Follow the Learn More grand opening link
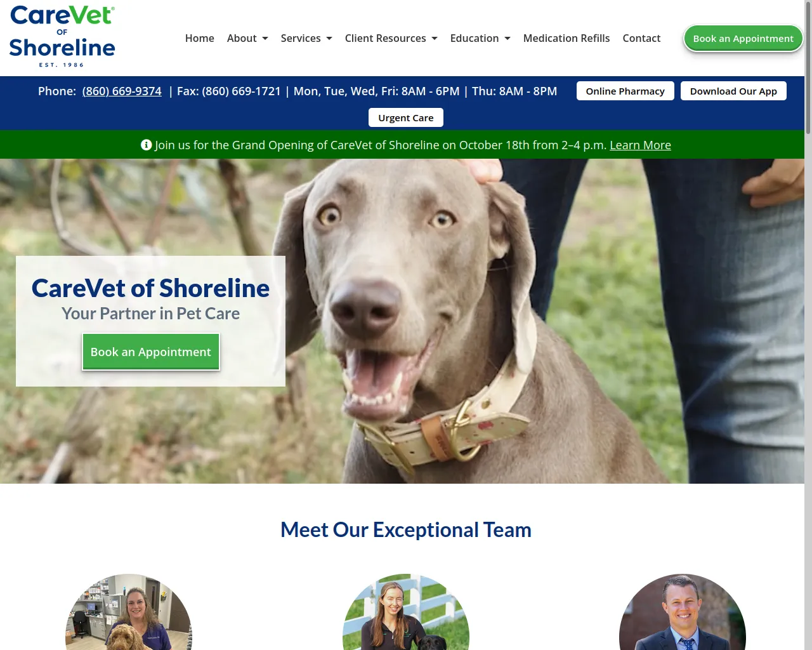Screen dimensions: 812x650 coord(640,145)
